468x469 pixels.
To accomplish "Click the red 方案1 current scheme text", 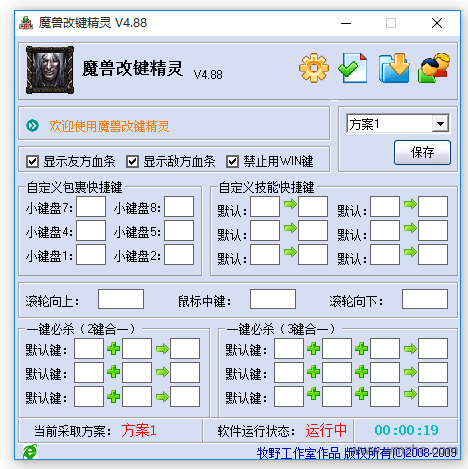I will click(x=139, y=430).
